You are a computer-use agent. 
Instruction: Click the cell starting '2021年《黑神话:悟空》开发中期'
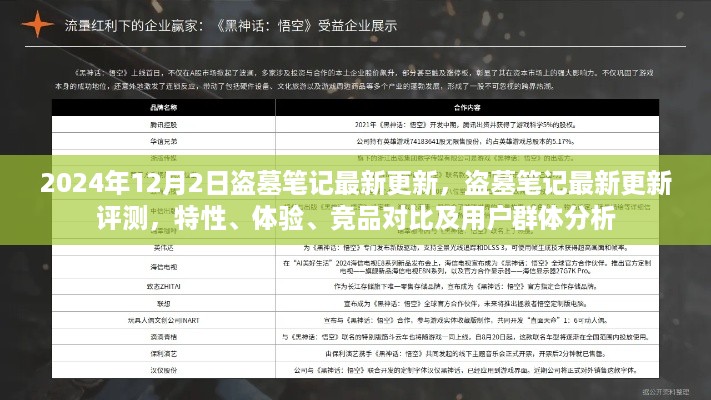[x=467, y=124]
